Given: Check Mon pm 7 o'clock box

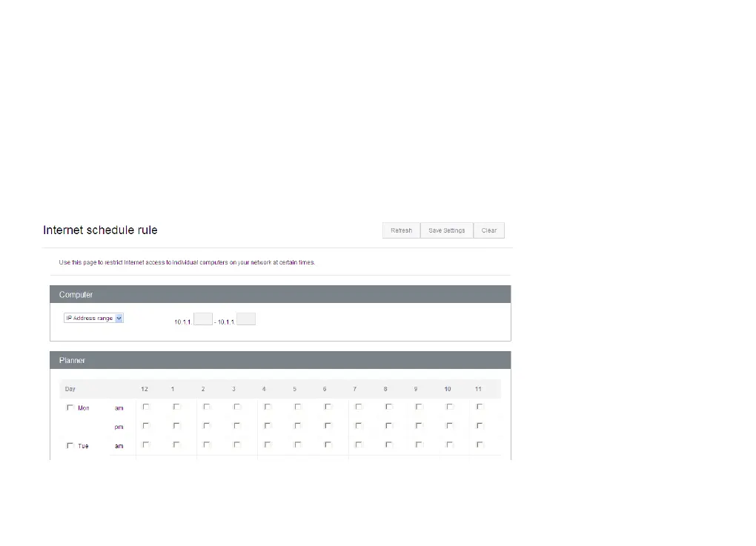Looking at the screenshot, I should (359, 426).
